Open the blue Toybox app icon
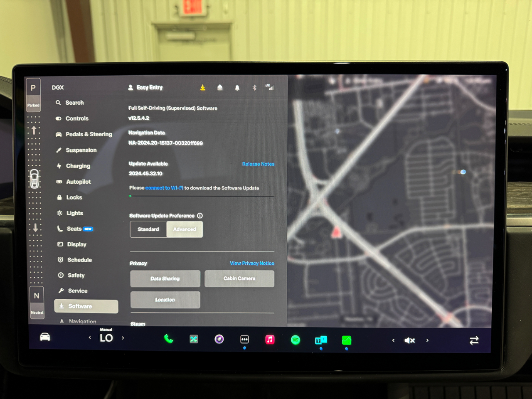The height and width of the screenshot is (399, 532). pos(321,340)
